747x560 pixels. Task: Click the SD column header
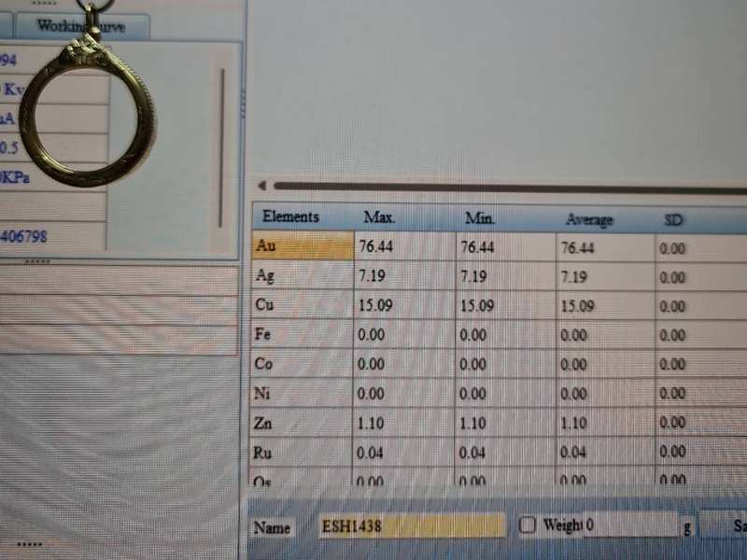672,220
